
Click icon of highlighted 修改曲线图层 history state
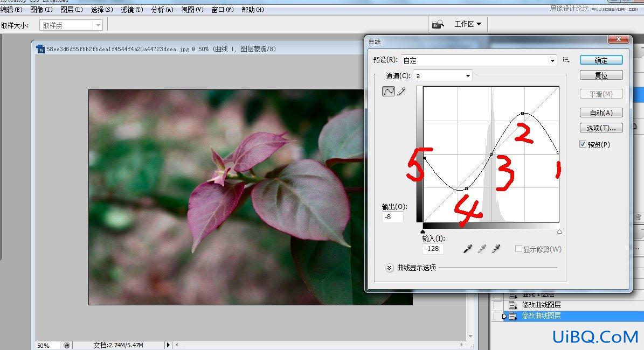click(513, 316)
